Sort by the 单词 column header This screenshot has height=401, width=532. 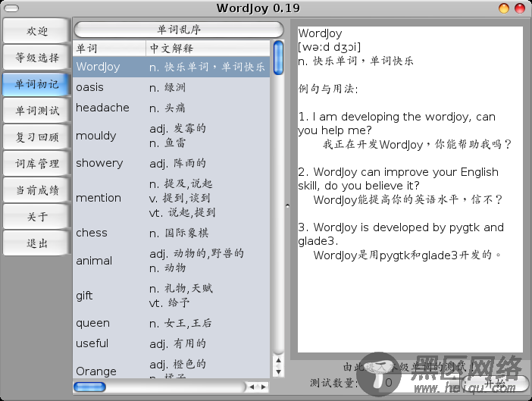point(109,49)
